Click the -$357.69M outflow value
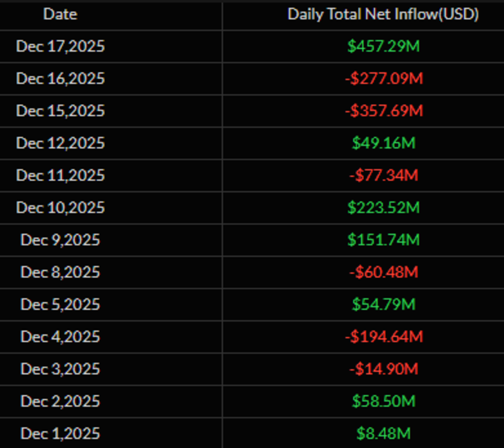The height and width of the screenshot is (448, 504). point(383,111)
